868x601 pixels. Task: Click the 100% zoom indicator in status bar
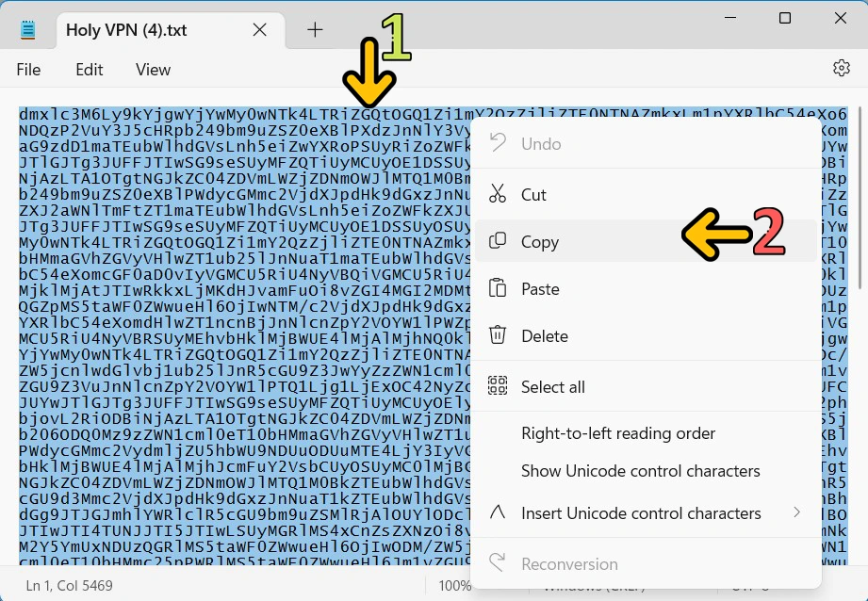click(x=456, y=585)
